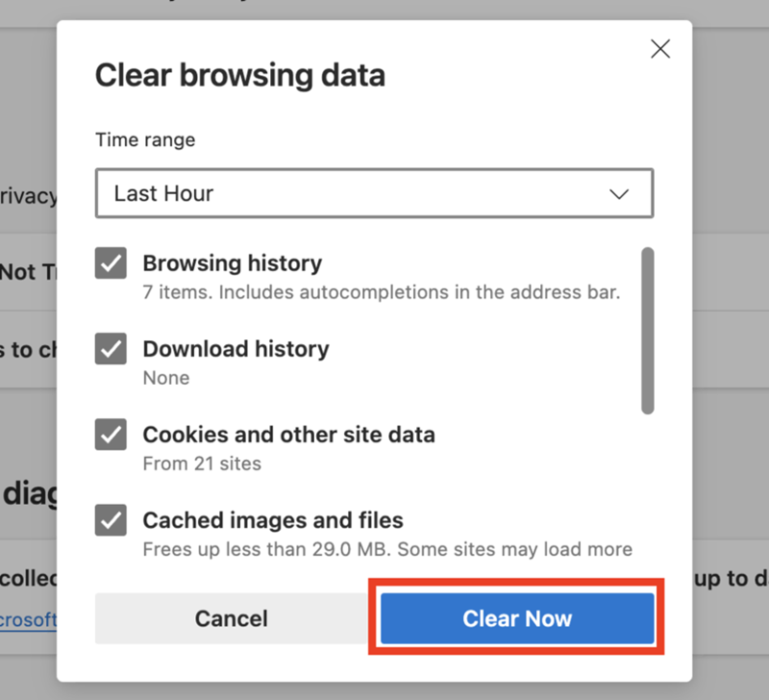Click the Browsing history label text
The image size is (769, 700).
click(232, 263)
